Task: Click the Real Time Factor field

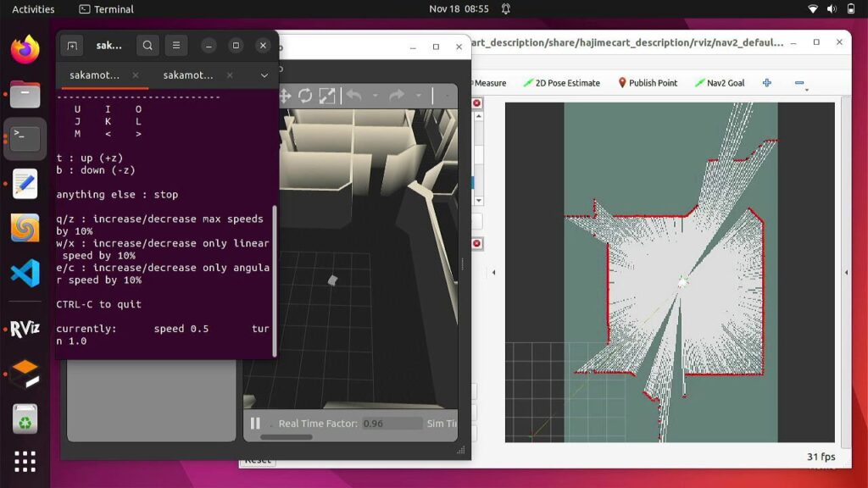Action: click(x=392, y=424)
